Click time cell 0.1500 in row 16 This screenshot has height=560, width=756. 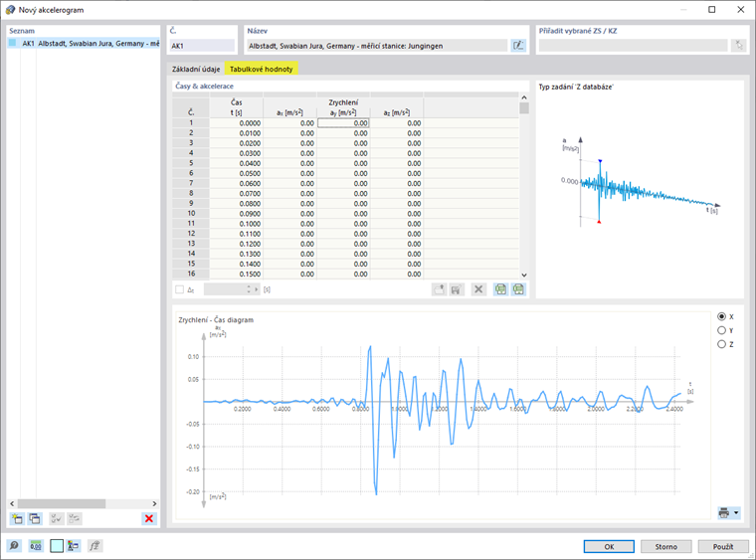(237, 274)
